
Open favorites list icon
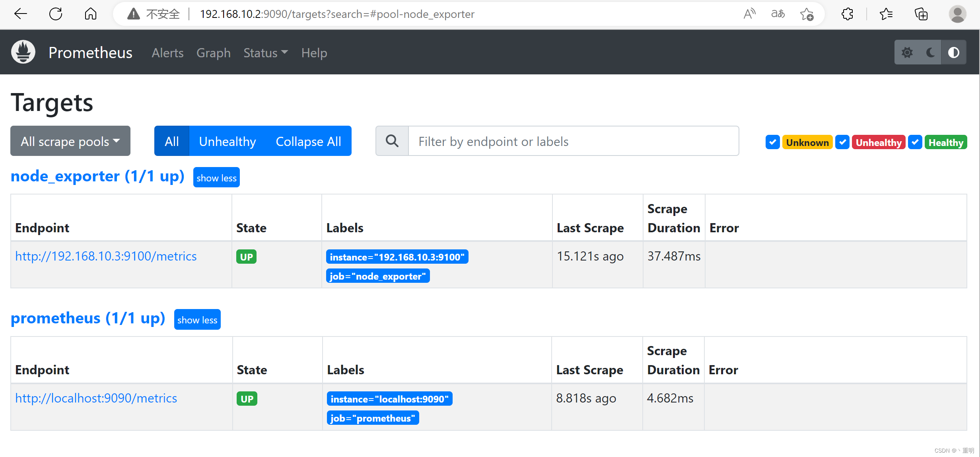click(x=886, y=14)
